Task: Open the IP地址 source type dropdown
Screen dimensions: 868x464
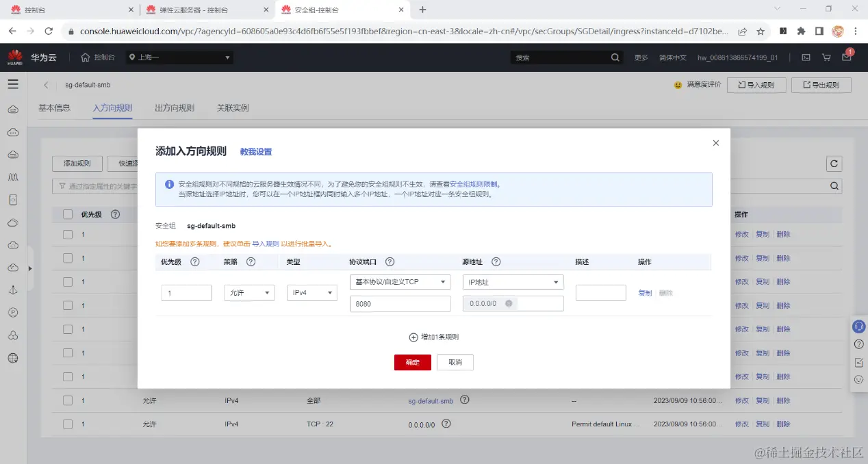Action: 513,282
